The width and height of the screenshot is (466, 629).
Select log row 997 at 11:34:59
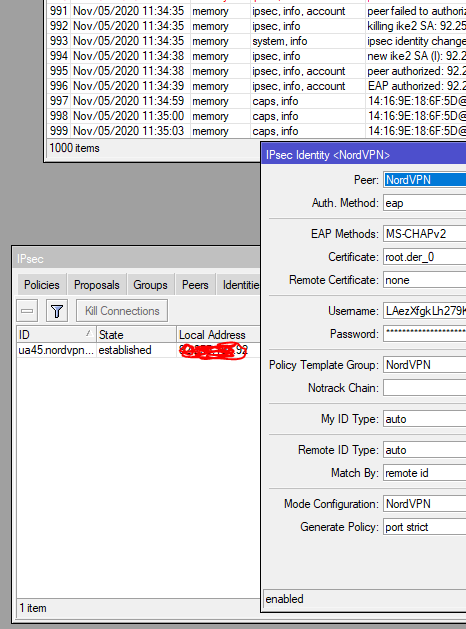point(257,101)
